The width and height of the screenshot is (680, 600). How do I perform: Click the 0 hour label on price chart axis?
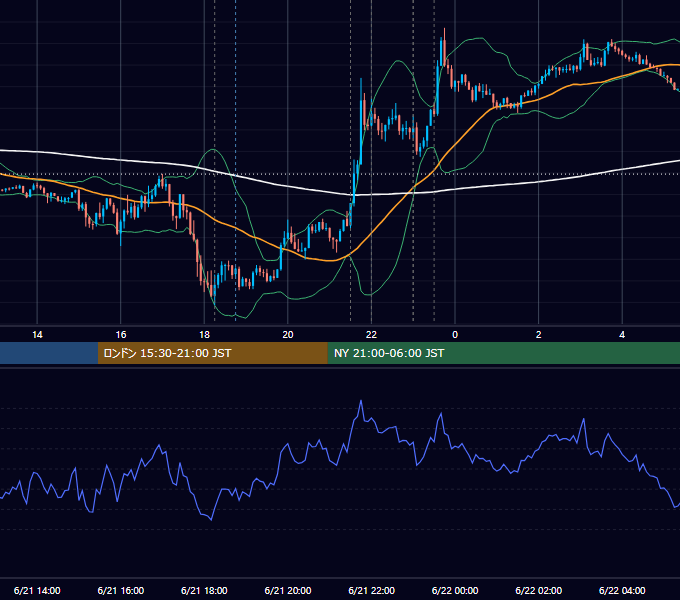(x=455, y=335)
